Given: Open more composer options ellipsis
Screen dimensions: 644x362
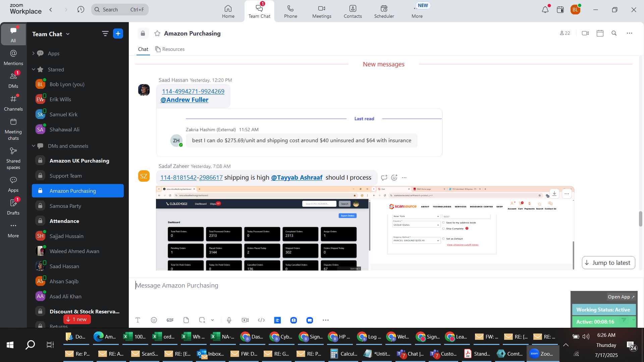Looking at the screenshot, I should (x=326, y=320).
